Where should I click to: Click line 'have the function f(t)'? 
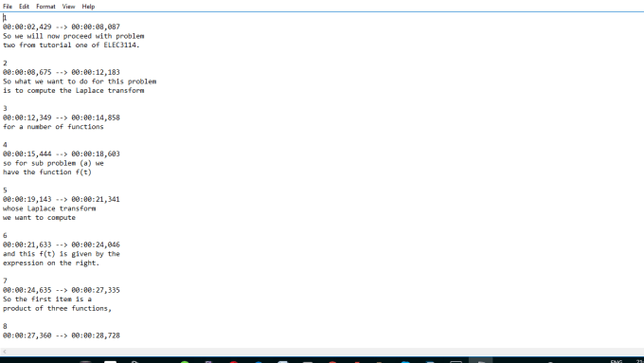tap(47, 172)
